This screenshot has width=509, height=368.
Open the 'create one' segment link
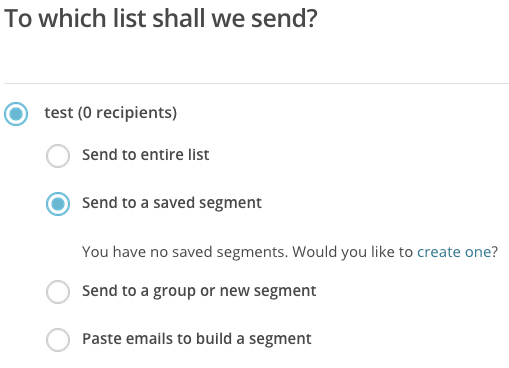pos(454,252)
